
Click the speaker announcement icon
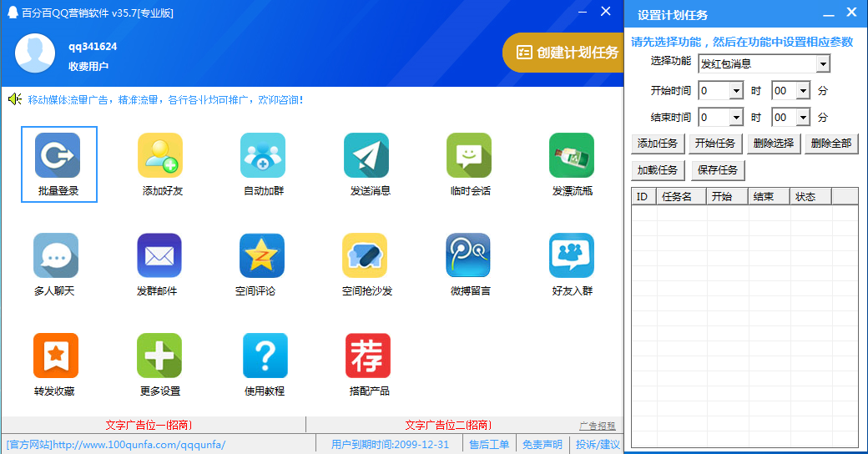15,99
